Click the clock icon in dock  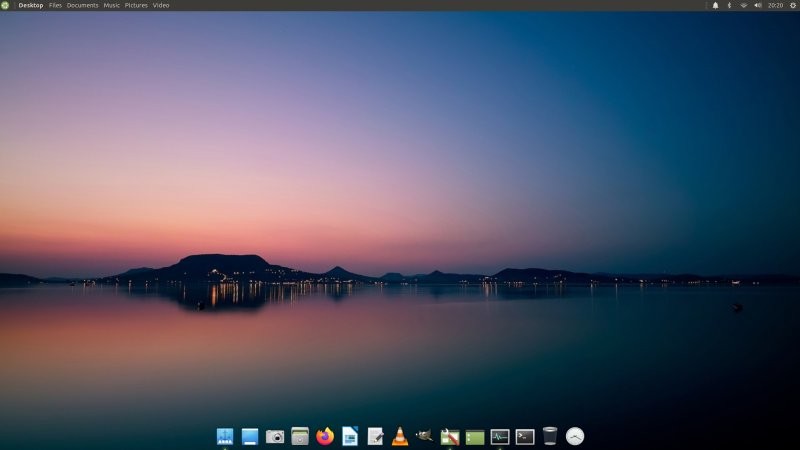[x=575, y=436]
